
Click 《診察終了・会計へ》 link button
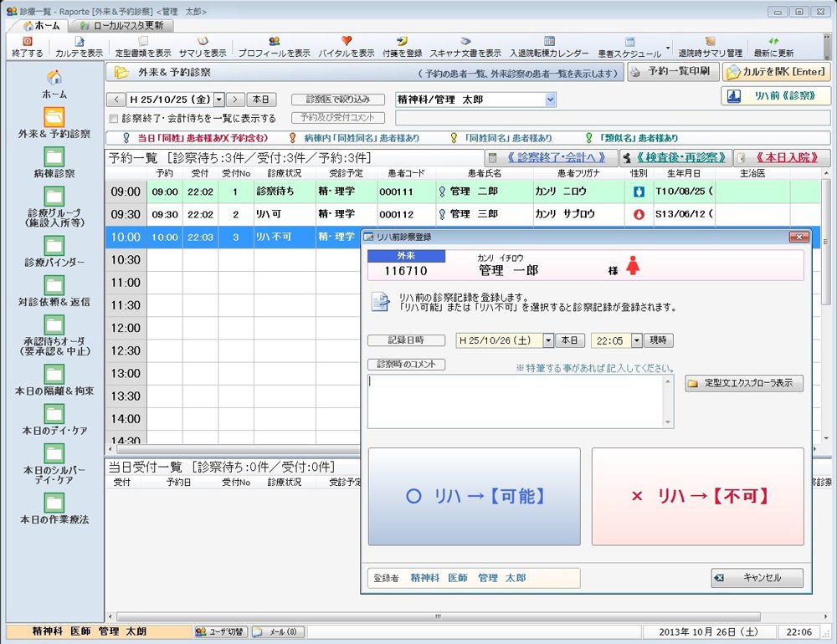pos(551,157)
